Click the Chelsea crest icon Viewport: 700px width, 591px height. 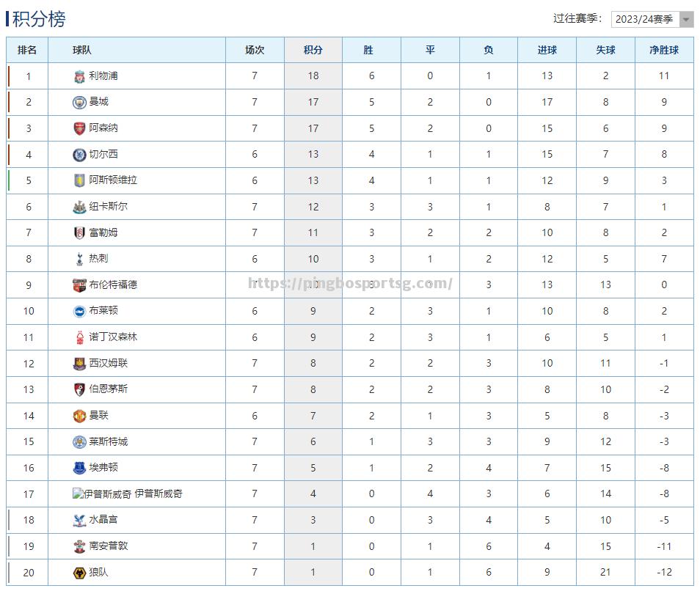click(x=79, y=155)
